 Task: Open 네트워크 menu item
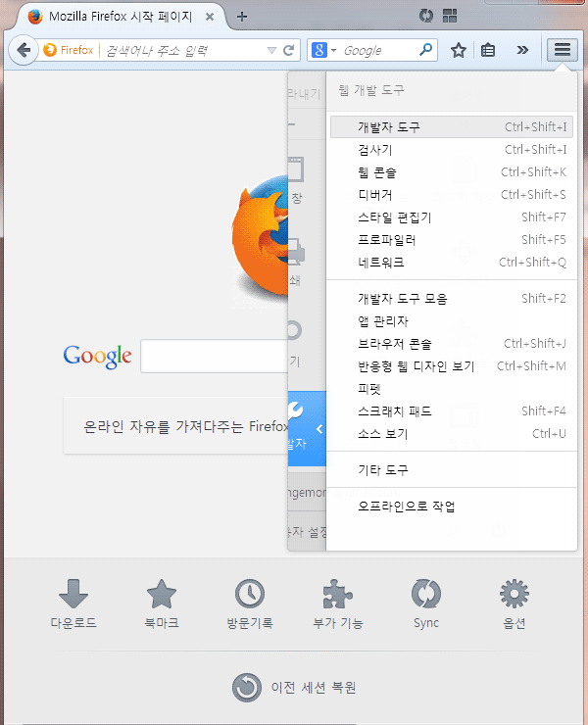(x=452, y=263)
